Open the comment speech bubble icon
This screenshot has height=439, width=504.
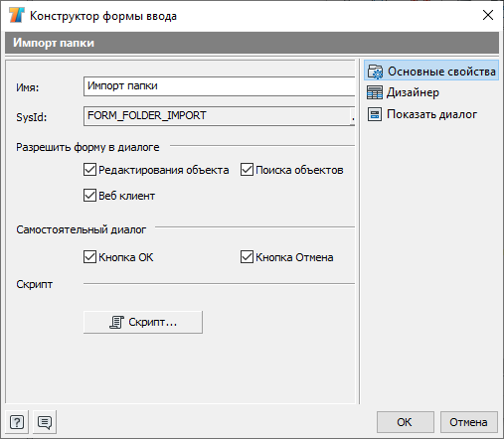[45, 422]
